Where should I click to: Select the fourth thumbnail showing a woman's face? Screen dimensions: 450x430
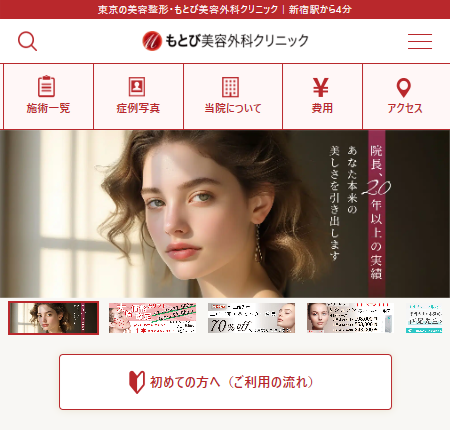pos(350,318)
